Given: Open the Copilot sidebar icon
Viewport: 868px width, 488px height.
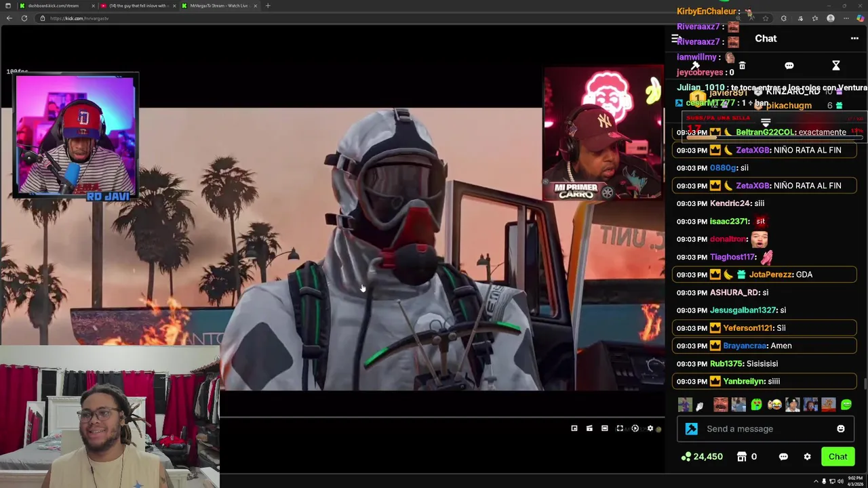Looking at the screenshot, I should tap(861, 18).
